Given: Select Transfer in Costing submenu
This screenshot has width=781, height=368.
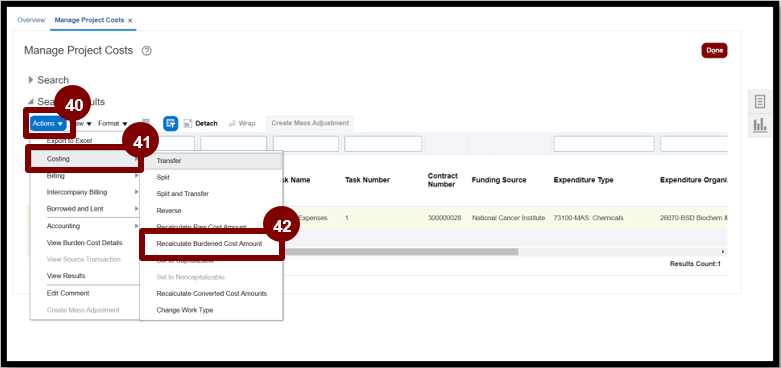Looking at the screenshot, I should (211, 161).
